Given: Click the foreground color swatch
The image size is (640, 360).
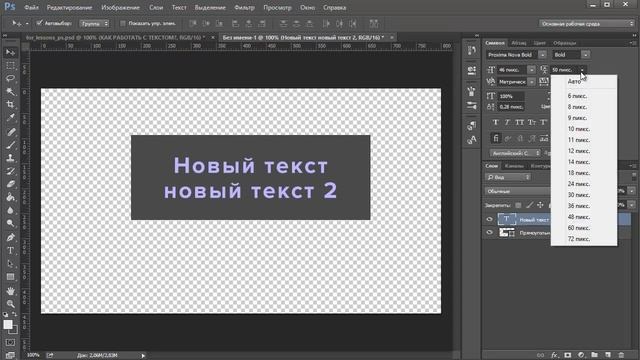Looking at the screenshot, I should 8,324.
